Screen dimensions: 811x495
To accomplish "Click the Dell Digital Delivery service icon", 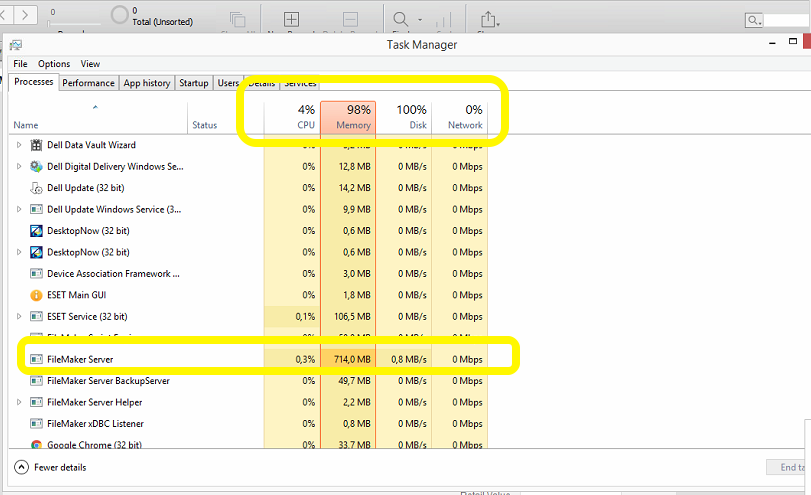I will tap(37, 167).
